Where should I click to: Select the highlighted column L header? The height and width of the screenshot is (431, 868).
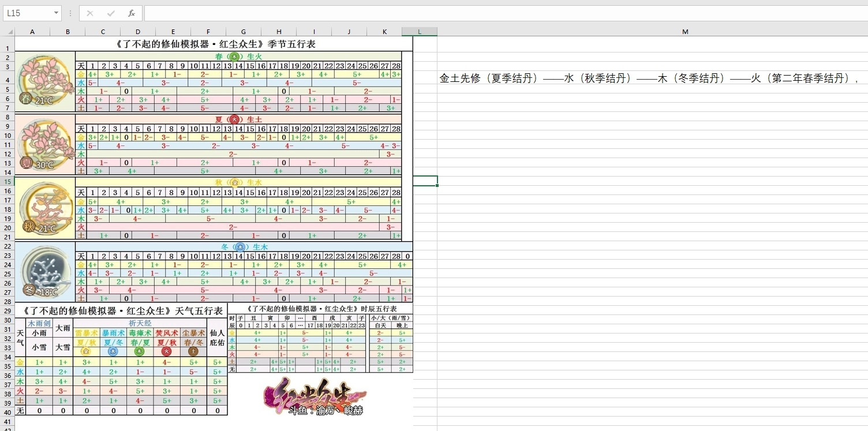[420, 32]
